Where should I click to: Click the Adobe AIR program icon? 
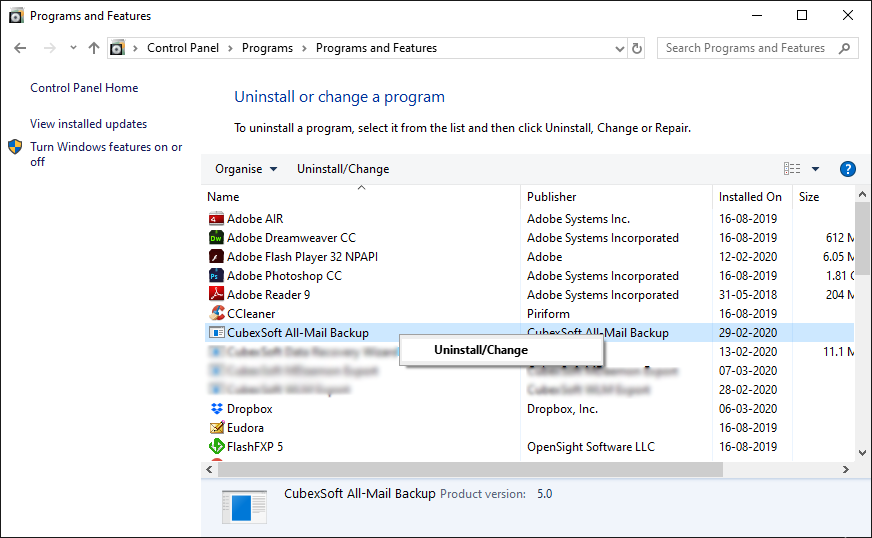coord(216,219)
